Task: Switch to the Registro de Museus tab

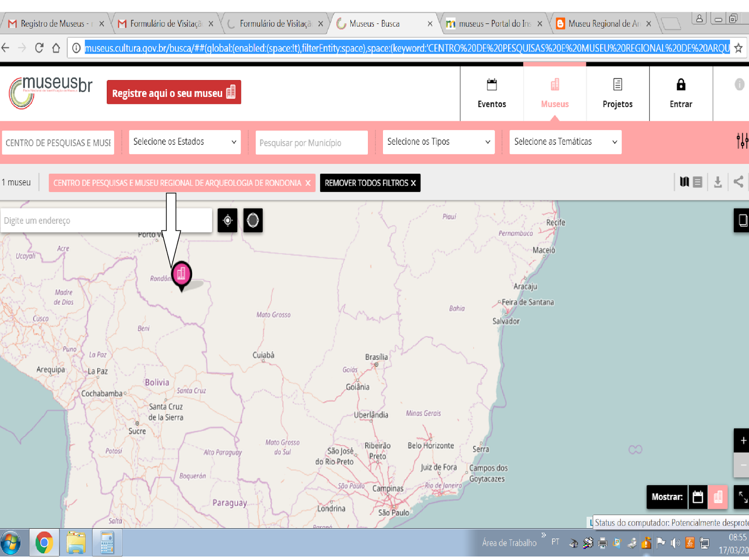Action: click(x=55, y=23)
